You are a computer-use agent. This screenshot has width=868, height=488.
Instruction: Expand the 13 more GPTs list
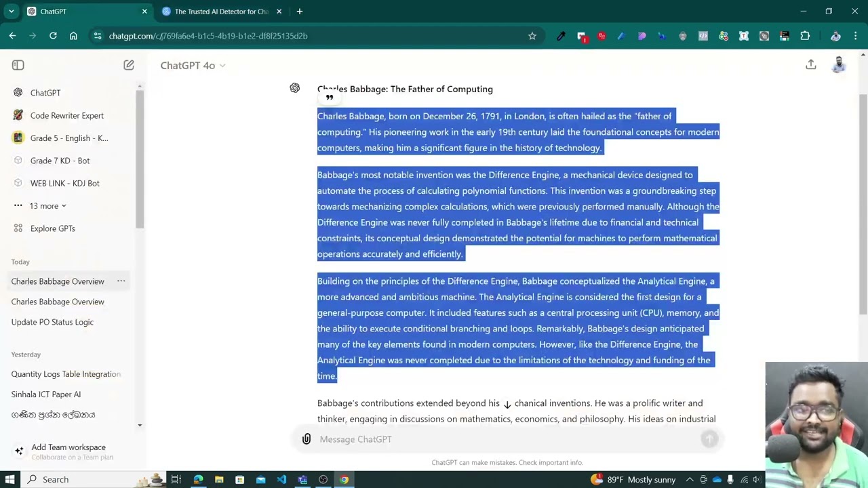(x=47, y=205)
